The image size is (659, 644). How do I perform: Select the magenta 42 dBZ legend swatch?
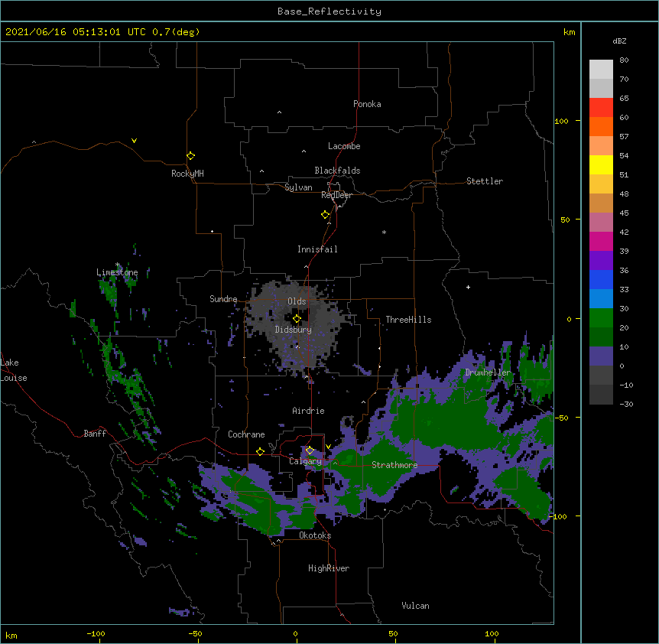(x=601, y=241)
